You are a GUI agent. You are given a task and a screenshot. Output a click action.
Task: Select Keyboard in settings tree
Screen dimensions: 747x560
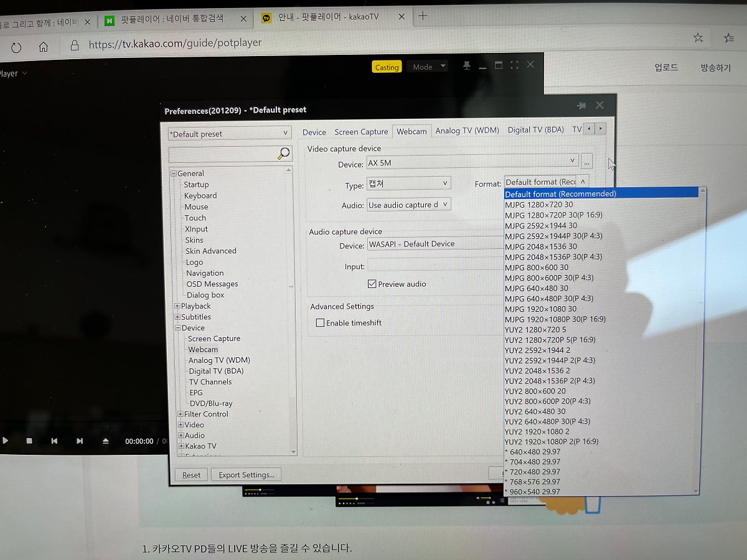(200, 195)
